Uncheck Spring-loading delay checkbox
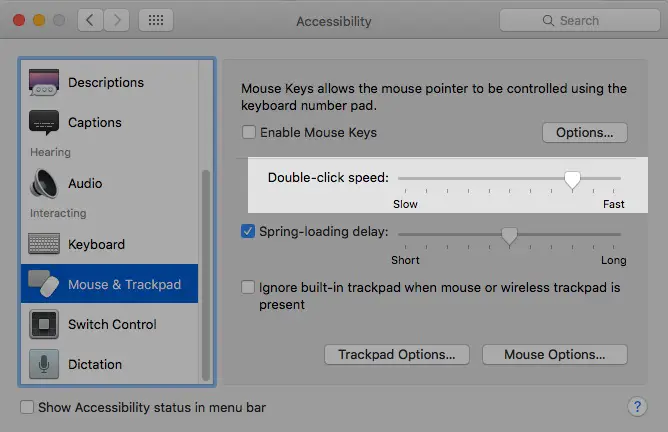 pos(248,231)
